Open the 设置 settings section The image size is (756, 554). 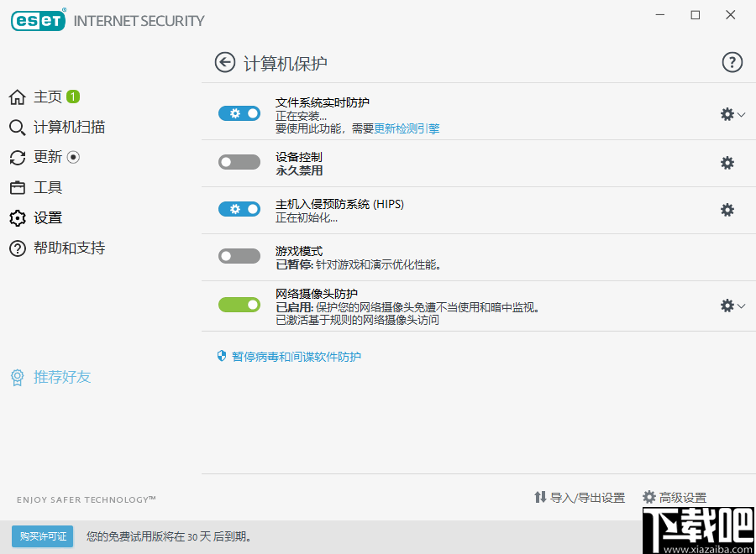tap(48, 217)
